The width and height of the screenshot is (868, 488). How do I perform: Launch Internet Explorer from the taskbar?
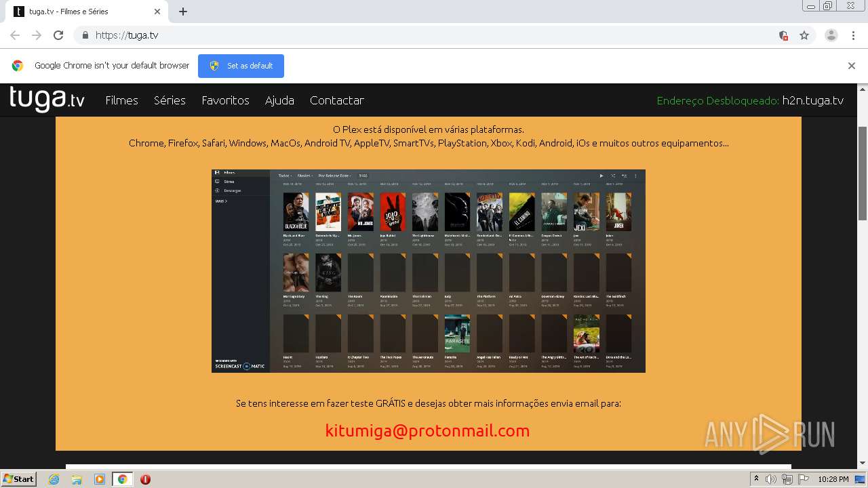54,479
